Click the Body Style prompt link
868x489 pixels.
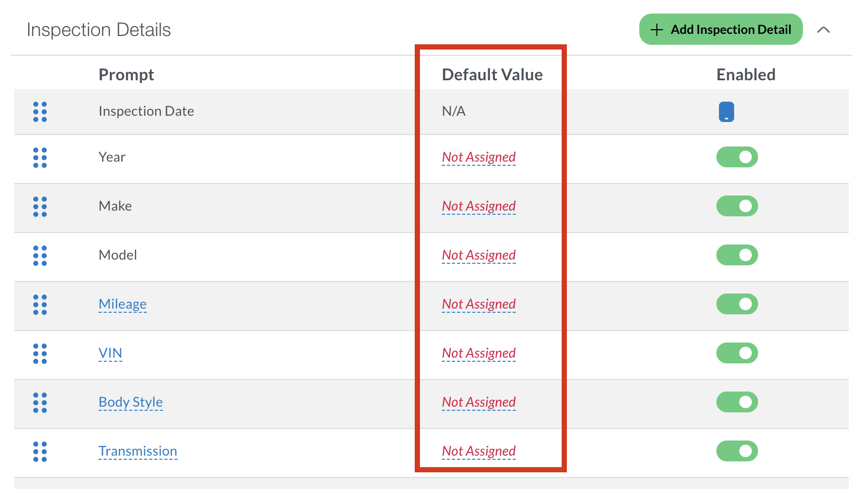pos(131,402)
